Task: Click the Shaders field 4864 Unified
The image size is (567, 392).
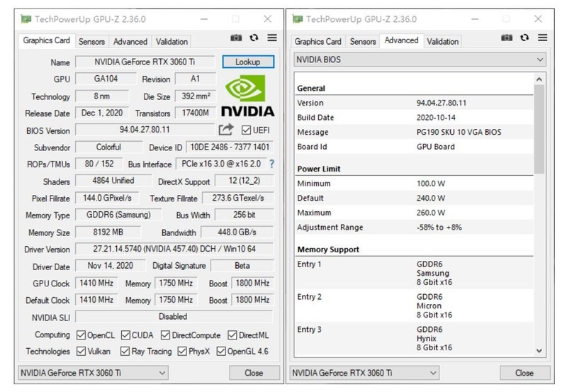Action: point(113,181)
